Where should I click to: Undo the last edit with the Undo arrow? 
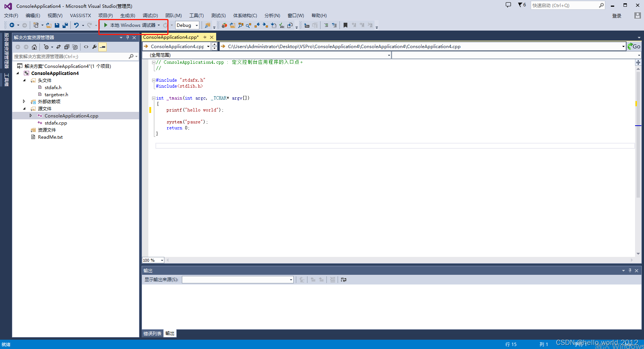(x=76, y=25)
